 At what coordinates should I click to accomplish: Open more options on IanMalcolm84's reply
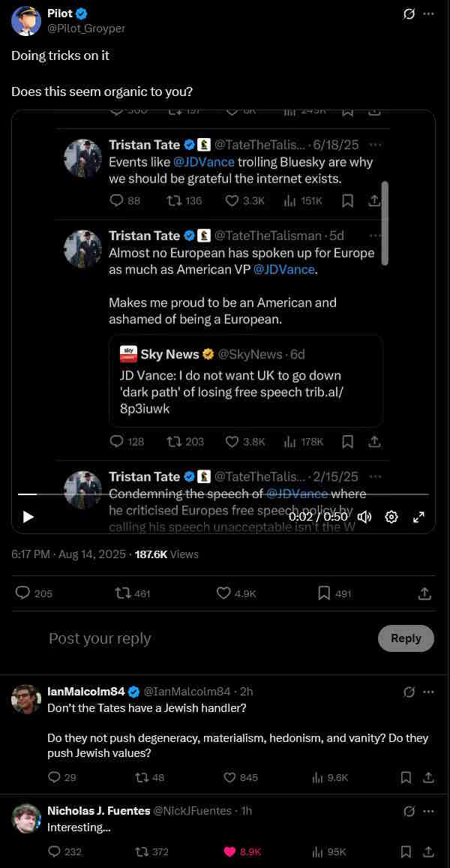pos(428,691)
